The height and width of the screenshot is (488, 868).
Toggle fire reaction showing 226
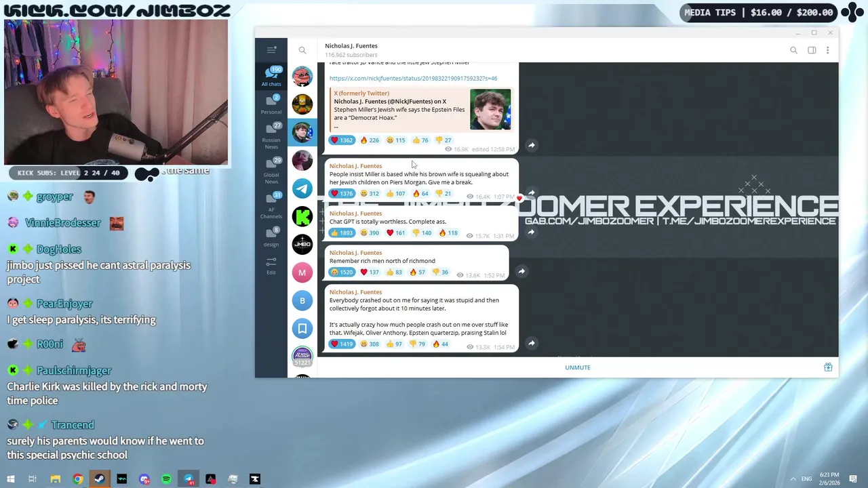pos(370,140)
